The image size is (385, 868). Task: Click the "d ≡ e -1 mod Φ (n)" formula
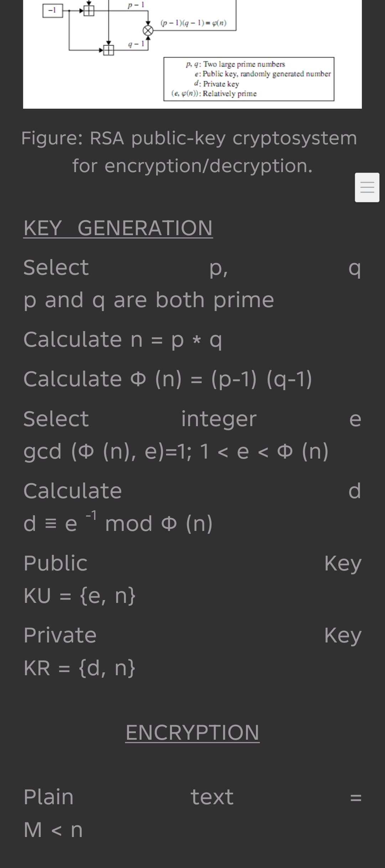(118, 523)
